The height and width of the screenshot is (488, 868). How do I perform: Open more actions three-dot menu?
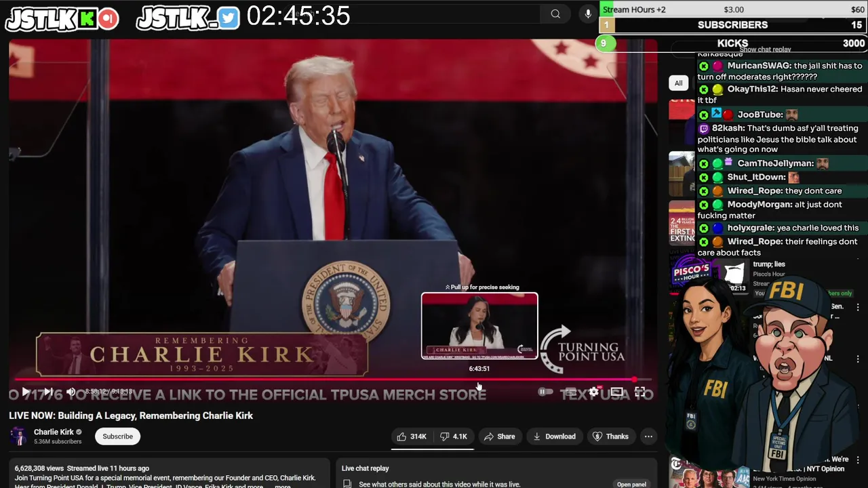[x=648, y=436]
